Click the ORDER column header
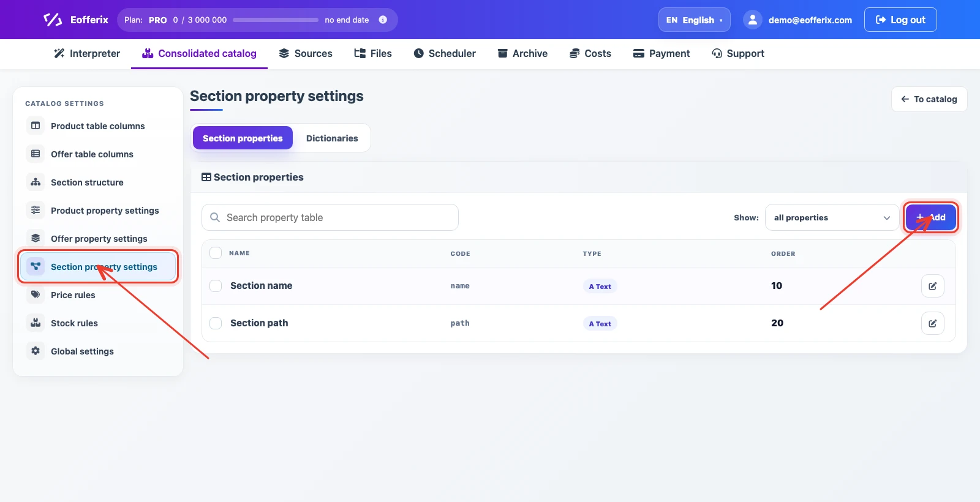The height and width of the screenshot is (502, 980). tap(783, 253)
